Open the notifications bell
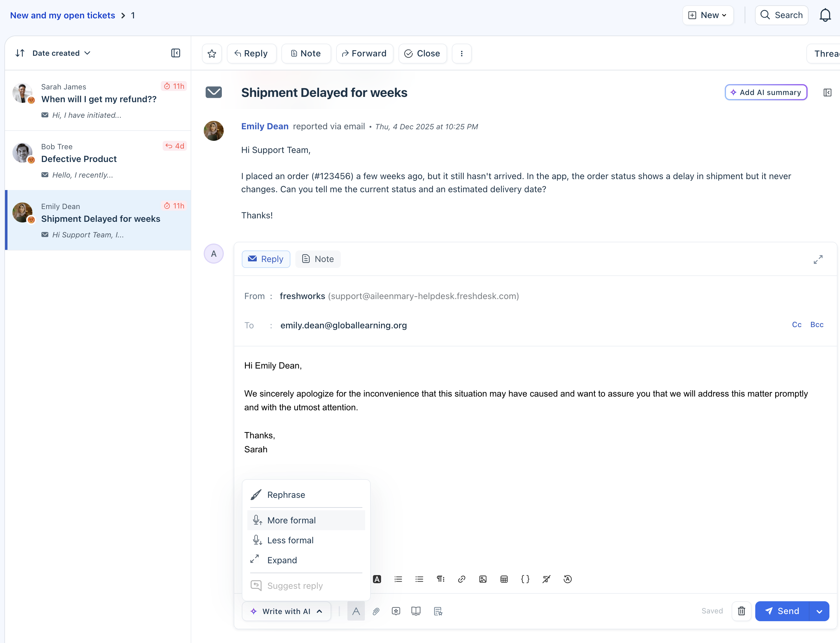Screen dimensions: 840x643 [x=825, y=15]
